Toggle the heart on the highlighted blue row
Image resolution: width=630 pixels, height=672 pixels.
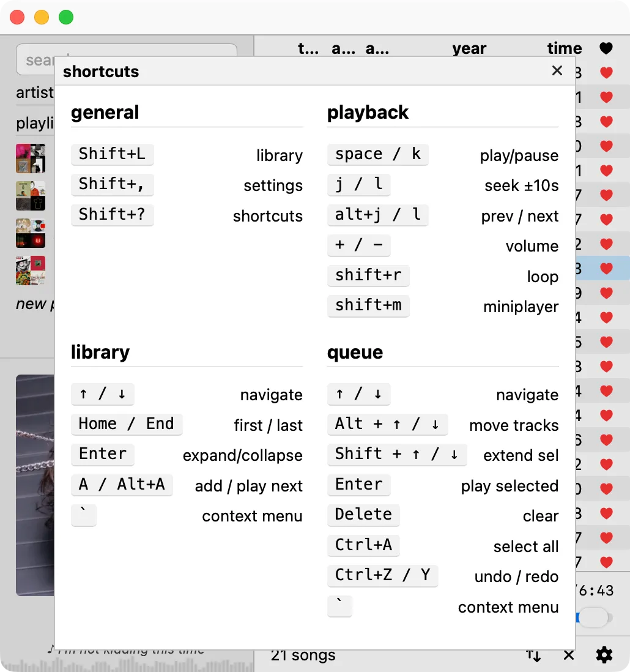pyautogui.click(x=606, y=268)
